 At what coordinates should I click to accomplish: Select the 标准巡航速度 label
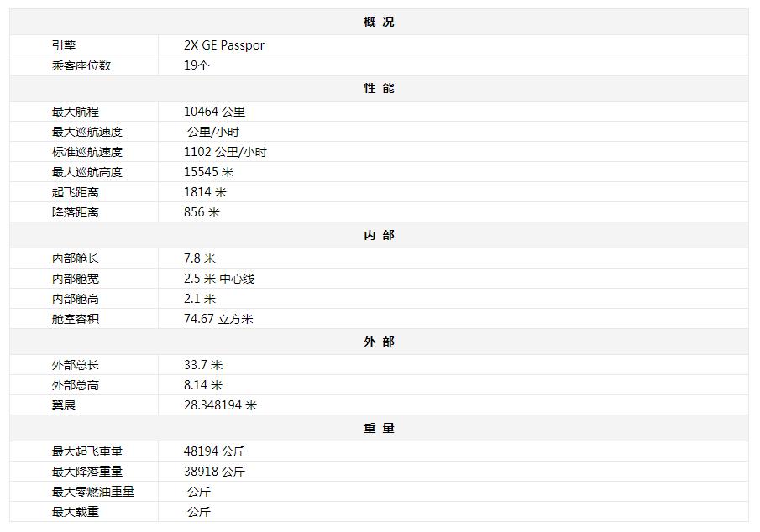[87, 152]
